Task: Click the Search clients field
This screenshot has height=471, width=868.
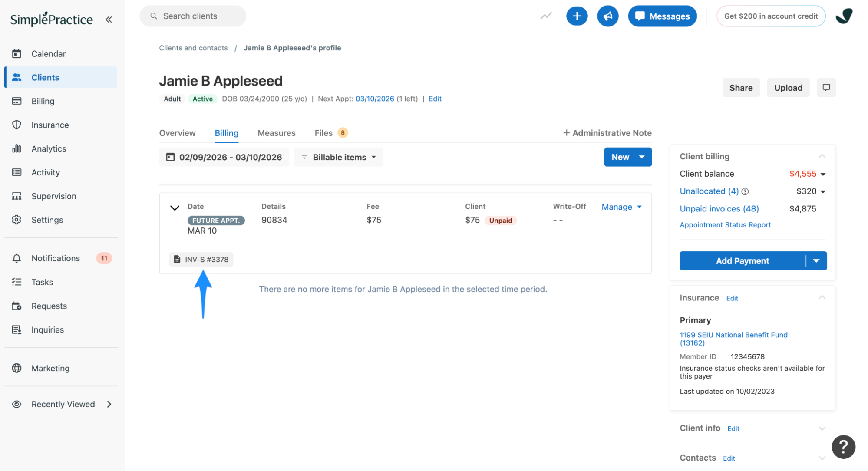Action: [x=193, y=16]
